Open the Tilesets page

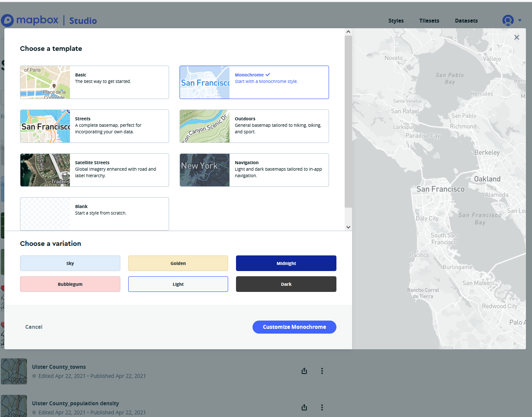pos(429,21)
